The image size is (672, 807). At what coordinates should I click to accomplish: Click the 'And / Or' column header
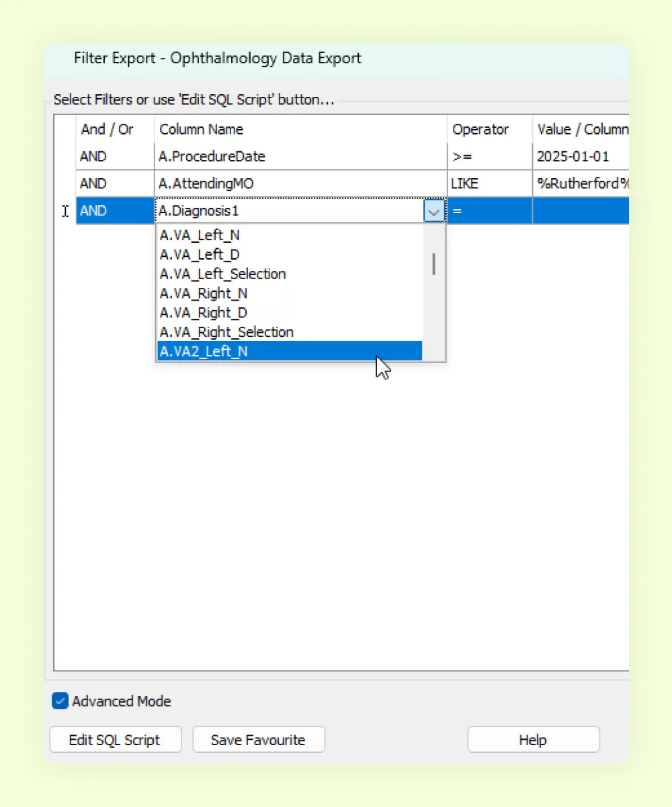115,129
